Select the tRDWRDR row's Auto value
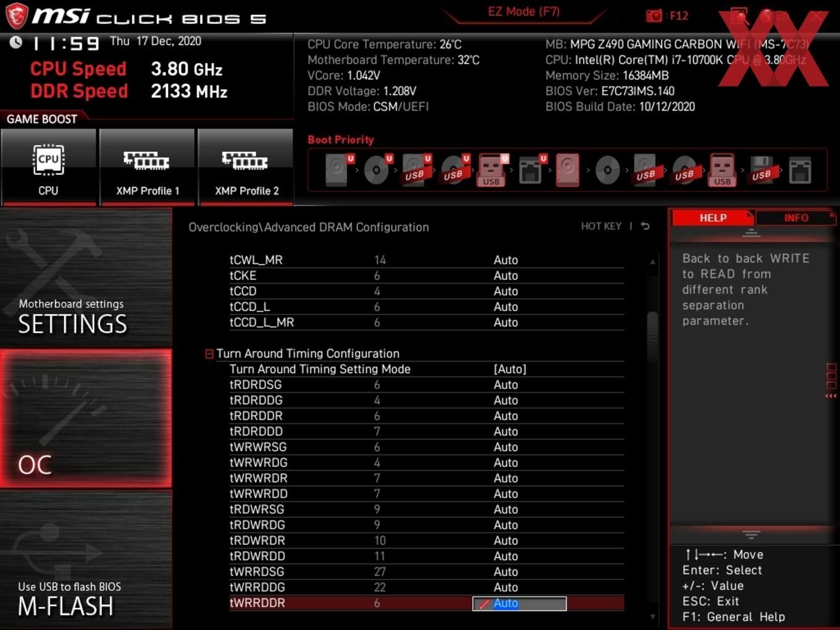This screenshot has width=840, height=630. [506, 541]
